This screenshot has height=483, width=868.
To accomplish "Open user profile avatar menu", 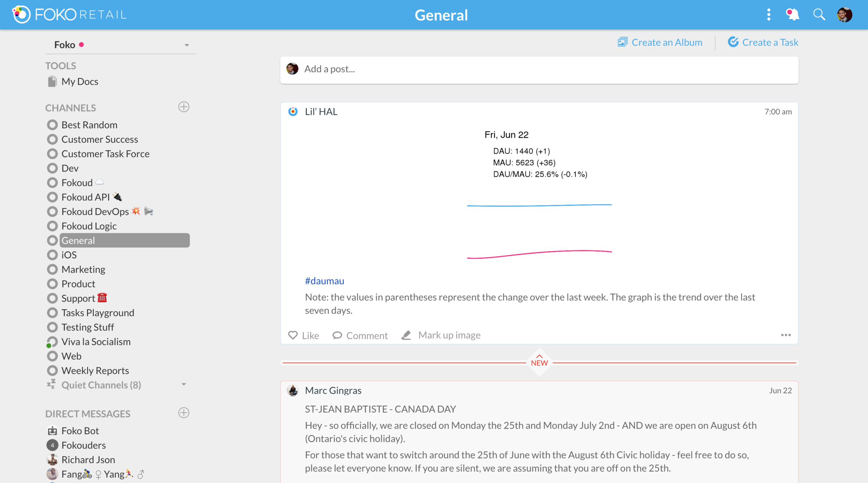I will point(844,15).
